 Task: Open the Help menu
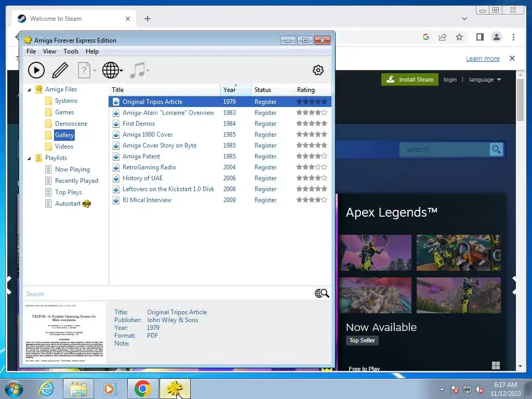tap(92, 51)
